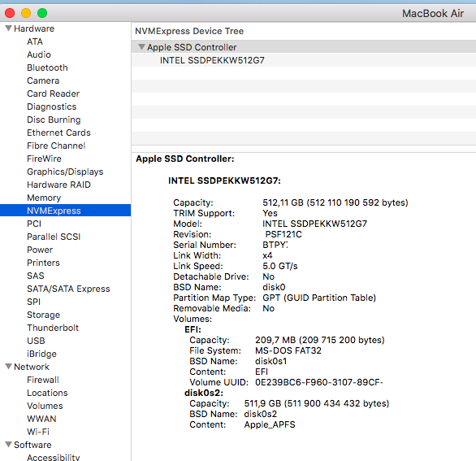
Task: Select the Hardware category label
Action: (x=34, y=28)
